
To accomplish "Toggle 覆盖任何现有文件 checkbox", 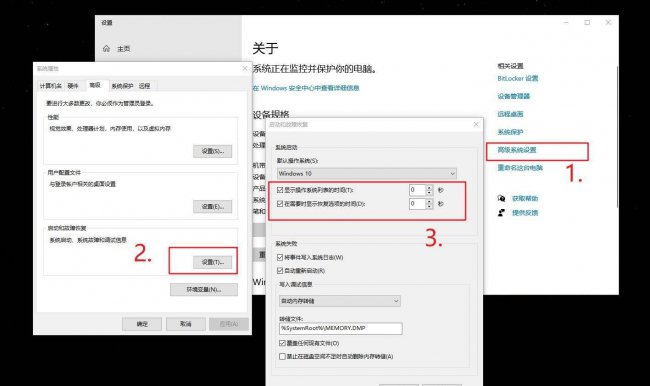I will [282, 343].
